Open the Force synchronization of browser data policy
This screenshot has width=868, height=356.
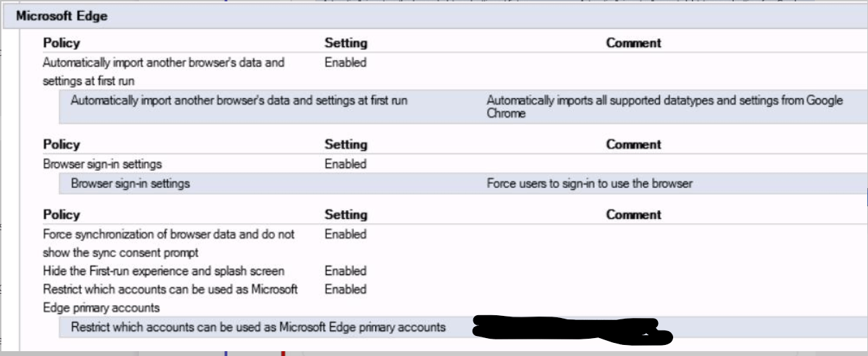click(x=169, y=235)
